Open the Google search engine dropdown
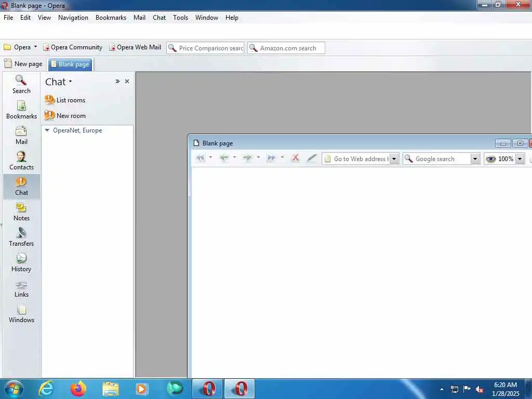 point(475,158)
